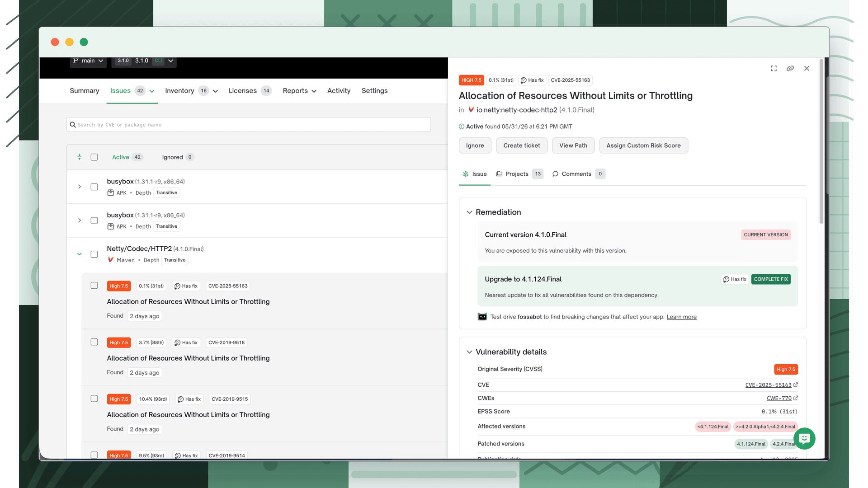Check the first busybox row checkbox
Viewport: 868px width, 488px height.
[x=94, y=187]
